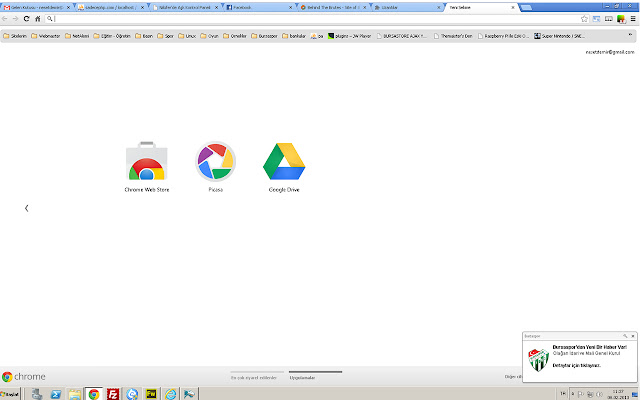Image resolution: width=640 pixels, height=400 pixels.
Task: Bookmark this page with the star icon
Action: click(584, 18)
